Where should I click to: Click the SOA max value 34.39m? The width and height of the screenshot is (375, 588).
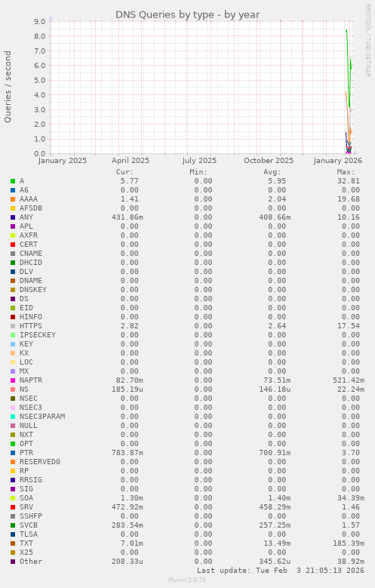351,498
